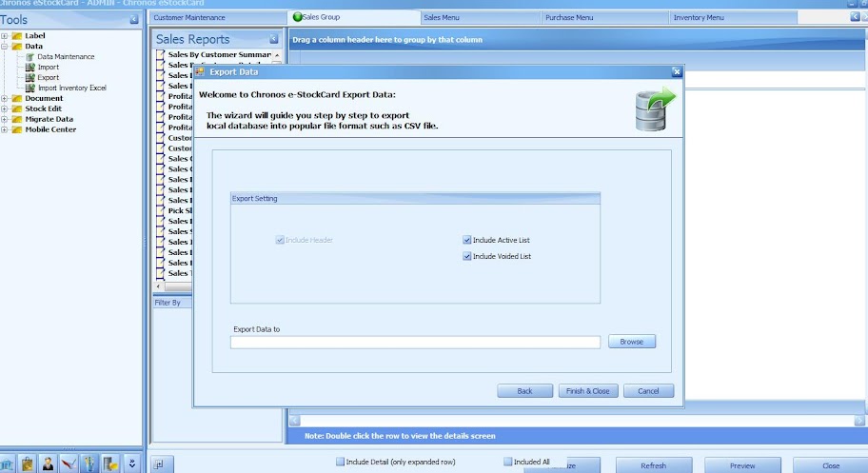Click the Export Data dialog title icon

coord(200,72)
